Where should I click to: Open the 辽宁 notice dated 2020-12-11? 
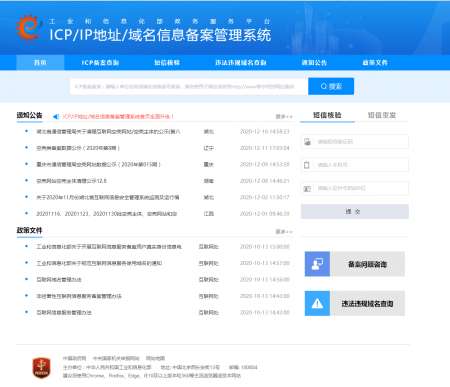(78, 148)
